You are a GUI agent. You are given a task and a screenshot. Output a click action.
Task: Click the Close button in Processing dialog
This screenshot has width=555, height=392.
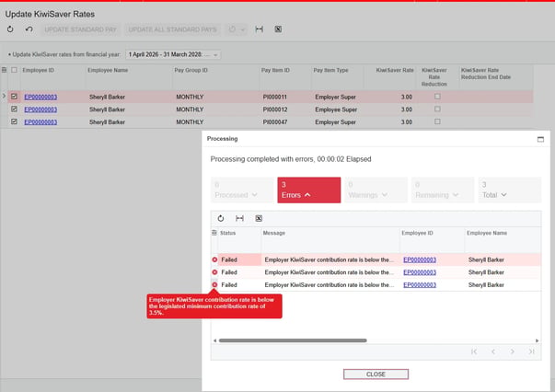(x=376, y=375)
